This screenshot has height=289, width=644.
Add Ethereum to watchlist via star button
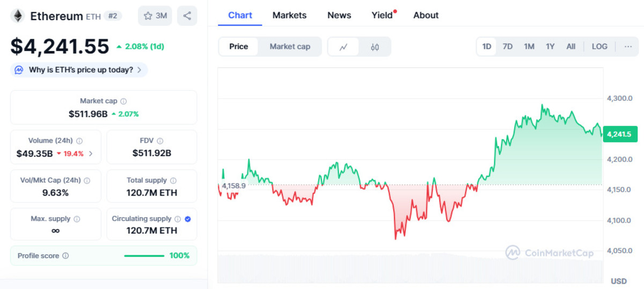click(x=156, y=16)
